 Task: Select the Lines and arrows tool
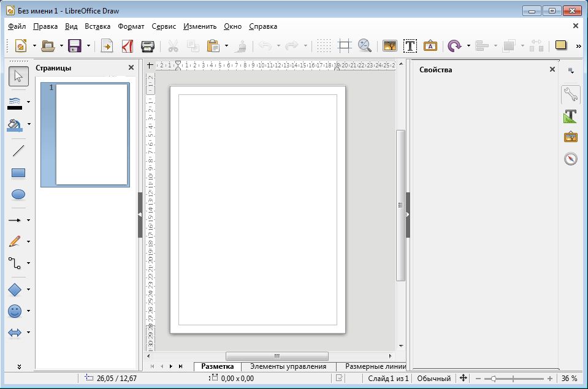pos(15,221)
